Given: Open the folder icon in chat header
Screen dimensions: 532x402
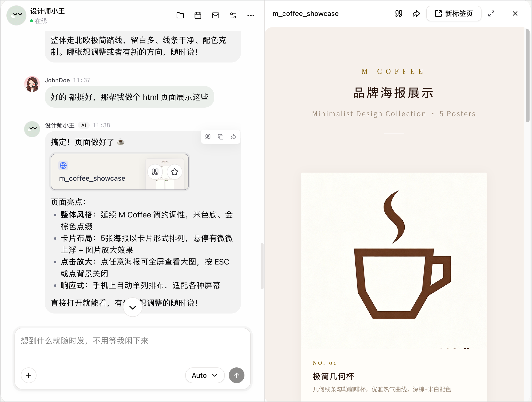Looking at the screenshot, I should pos(180,15).
